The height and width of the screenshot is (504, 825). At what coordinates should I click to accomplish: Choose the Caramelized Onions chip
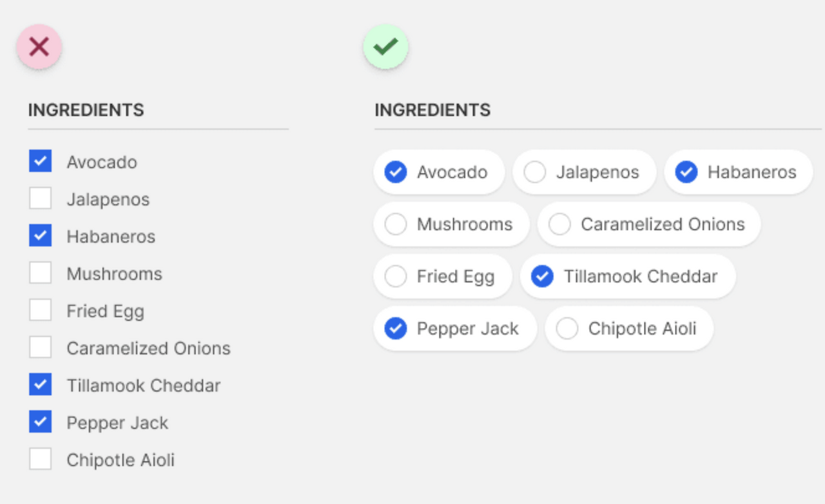[x=648, y=224]
